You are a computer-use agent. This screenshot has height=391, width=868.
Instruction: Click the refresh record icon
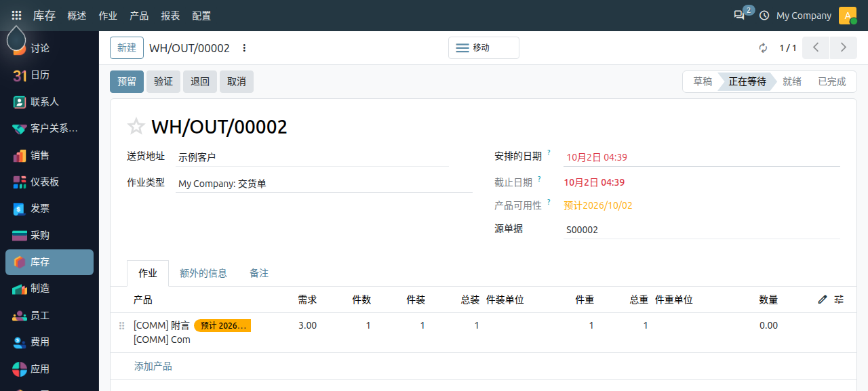pyautogui.click(x=763, y=48)
